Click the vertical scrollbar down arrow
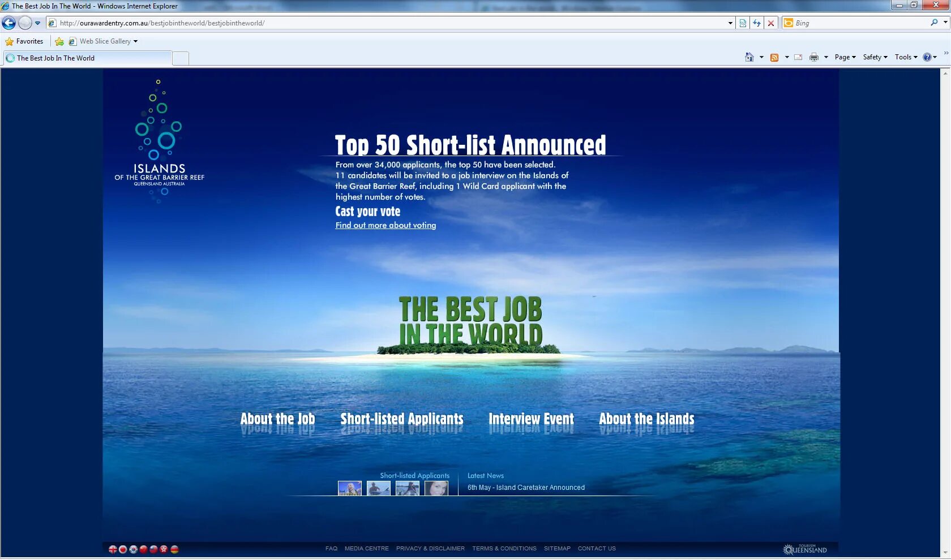Image resolution: width=951 pixels, height=560 pixels. coord(945,553)
